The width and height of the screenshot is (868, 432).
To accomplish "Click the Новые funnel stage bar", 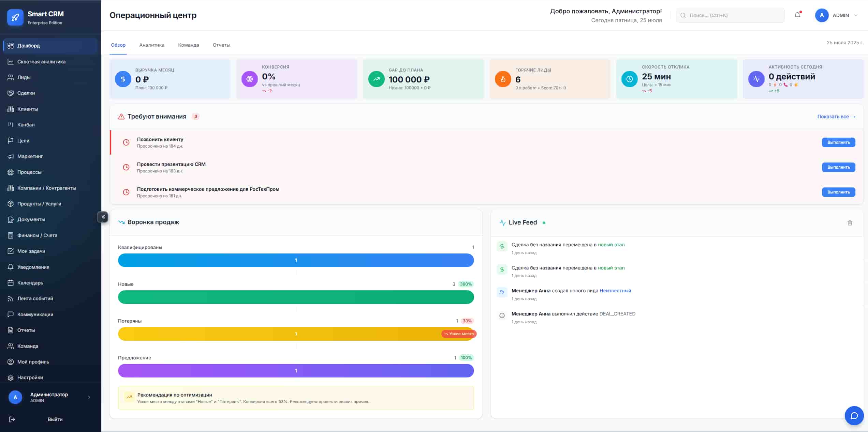I will (x=296, y=297).
